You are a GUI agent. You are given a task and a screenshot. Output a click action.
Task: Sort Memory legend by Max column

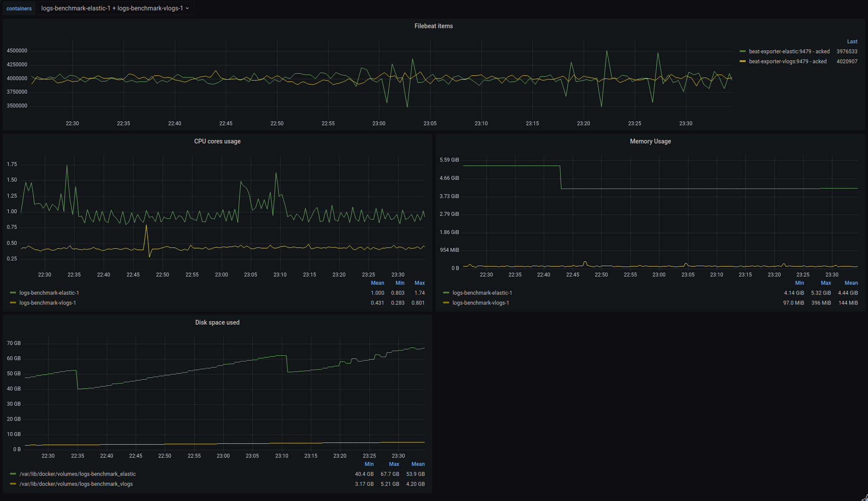click(826, 283)
